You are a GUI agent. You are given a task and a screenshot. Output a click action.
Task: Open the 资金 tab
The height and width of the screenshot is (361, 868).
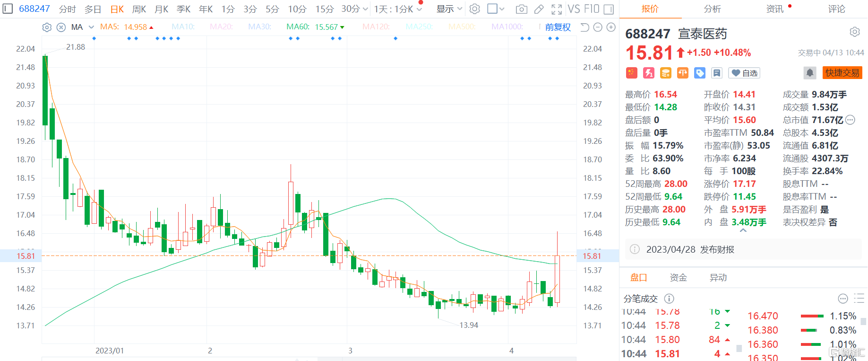[678, 278]
